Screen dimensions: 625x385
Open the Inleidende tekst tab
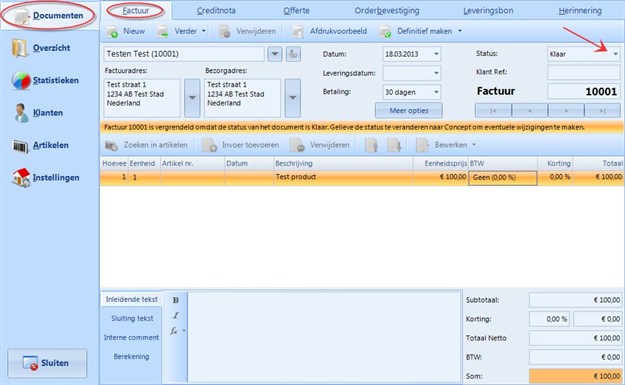131,299
